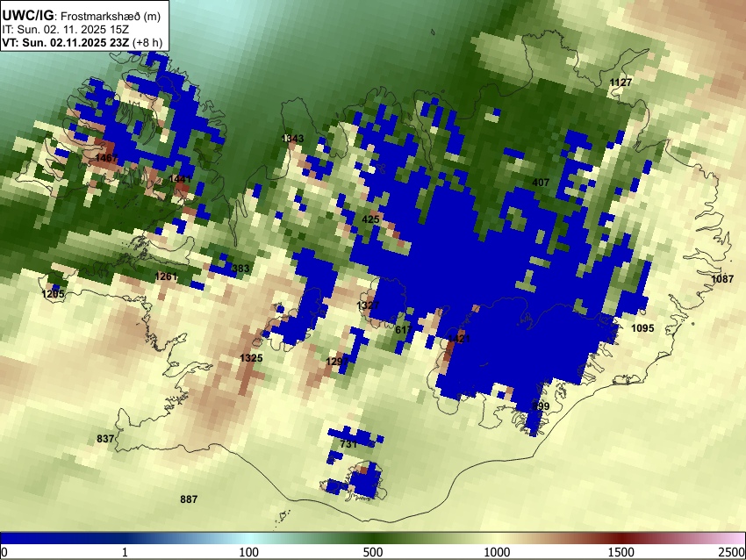
Task: Click the map value 1095
Action: pyautogui.click(x=642, y=327)
